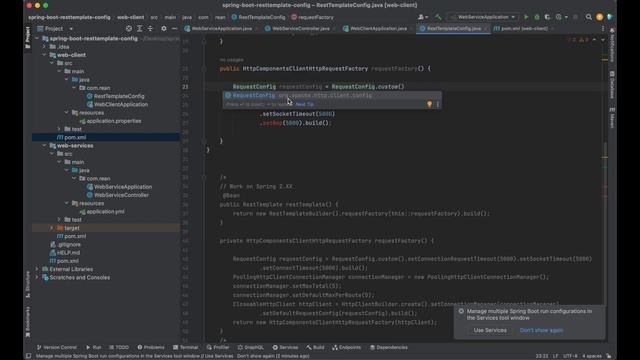640x360 pixels.
Task: Open Search Everywhere magnifier icon
Action: click(x=589, y=17)
